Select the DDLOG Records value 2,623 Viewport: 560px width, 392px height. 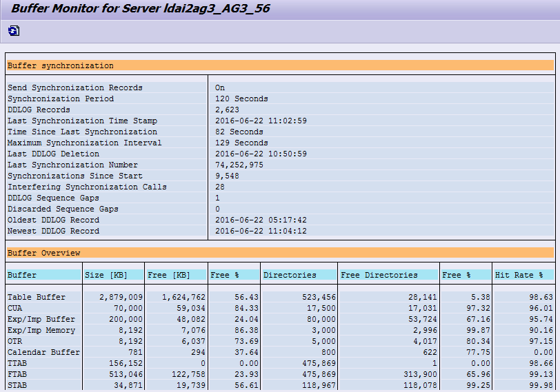tap(227, 110)
